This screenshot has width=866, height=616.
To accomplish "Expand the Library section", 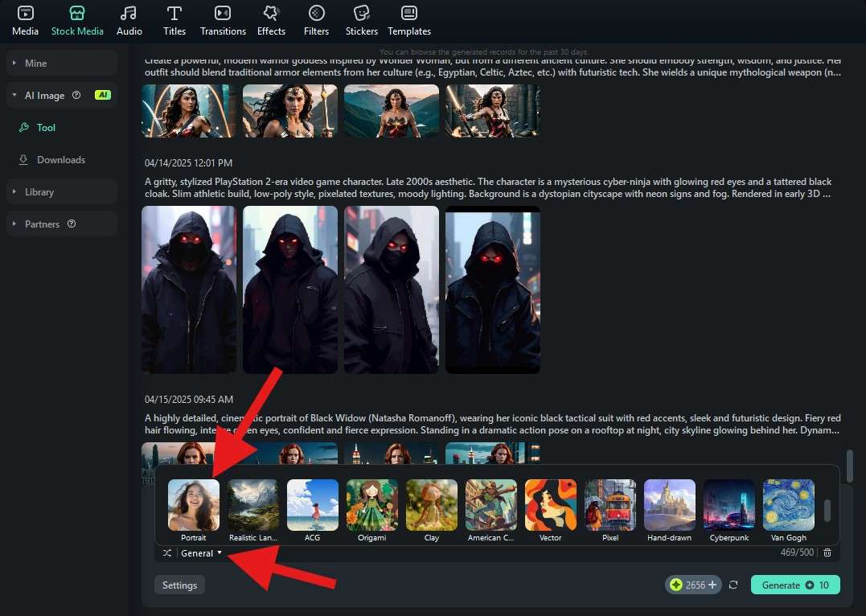I will (x=63, y=191).
